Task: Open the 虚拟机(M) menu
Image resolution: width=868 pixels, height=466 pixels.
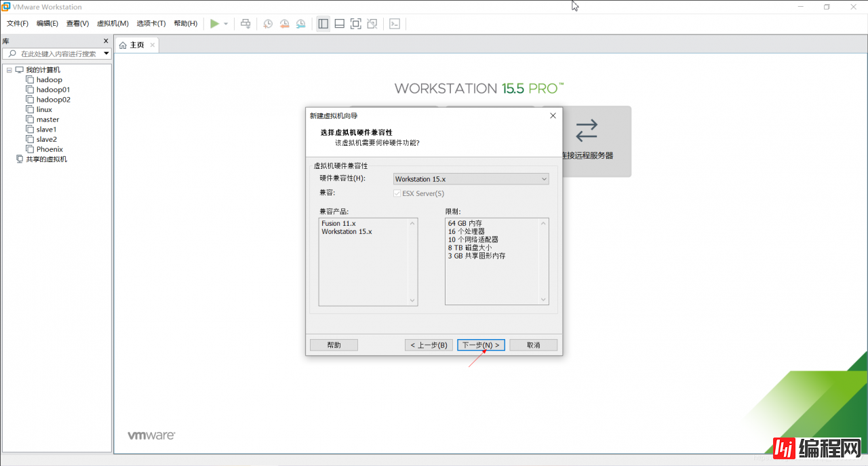Action: point(113,24)
